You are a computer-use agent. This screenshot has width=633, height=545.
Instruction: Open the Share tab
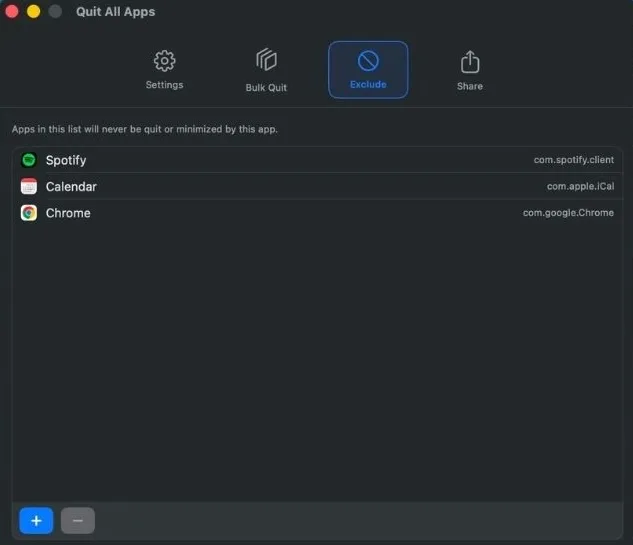470,70
